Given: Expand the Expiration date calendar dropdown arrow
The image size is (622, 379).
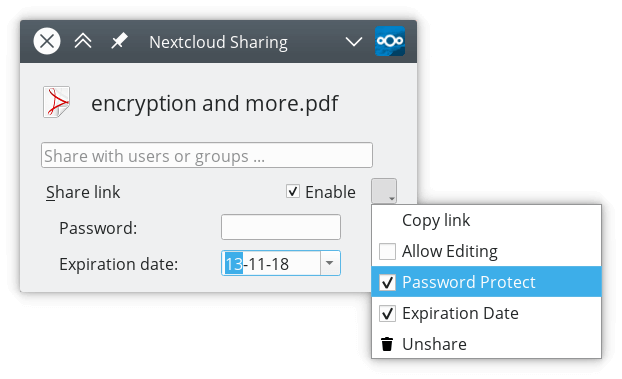Looking at the screenshot, I should tap(330, 263).
